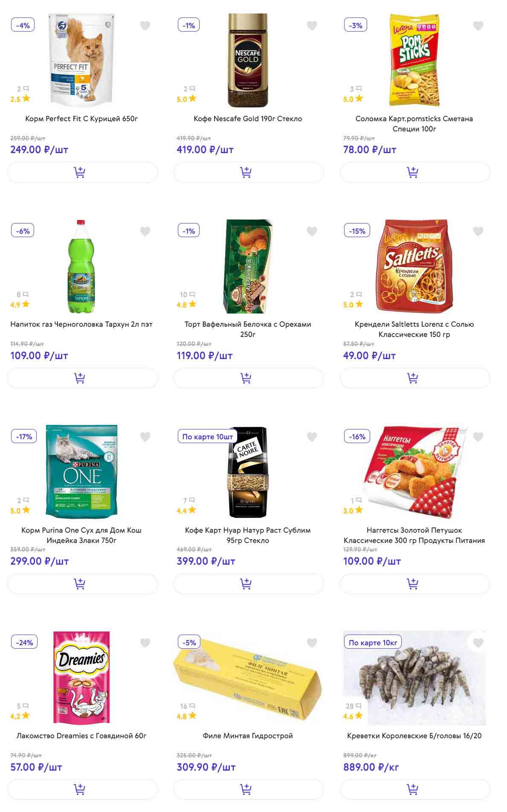Favorite the Белочка wafer cake
Viewport: 507px width, 812px height.
(312, 232)
